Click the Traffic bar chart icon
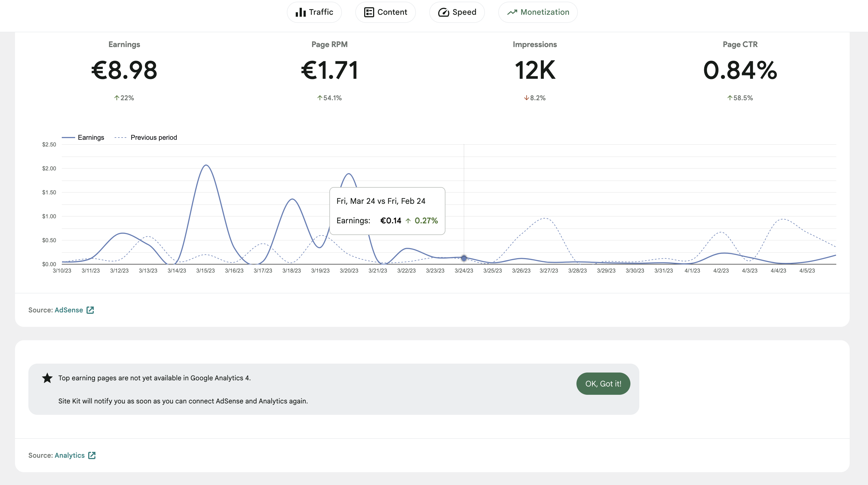The height and width of the screenshot is (485, 868). coord(300,13)
